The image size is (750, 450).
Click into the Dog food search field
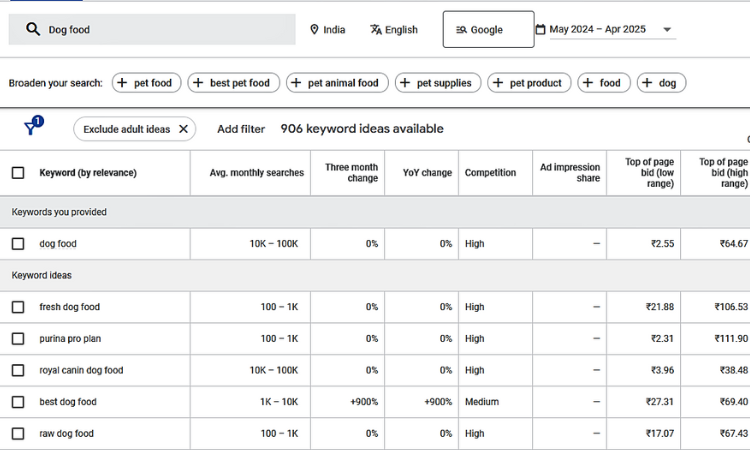[x=152, y=30]
